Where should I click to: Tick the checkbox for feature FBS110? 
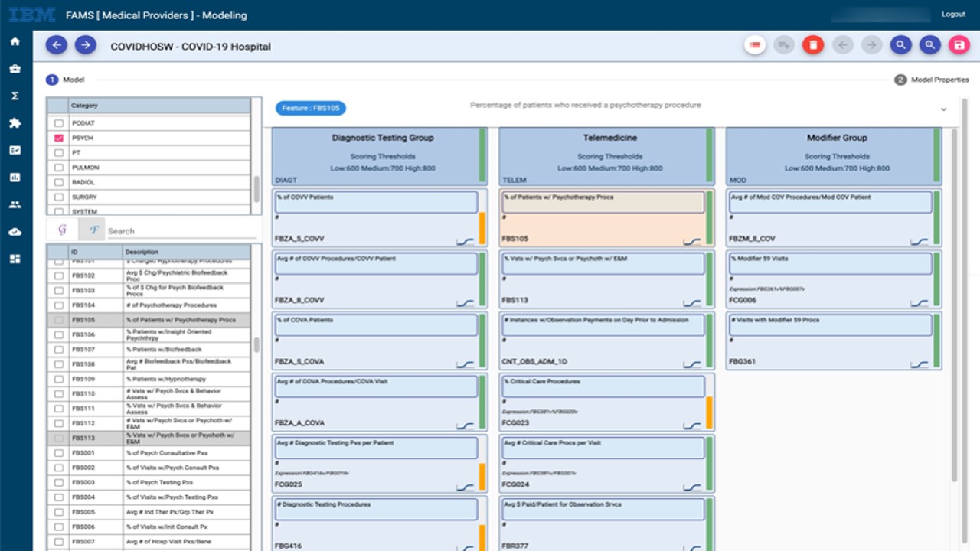pos(58,394)
